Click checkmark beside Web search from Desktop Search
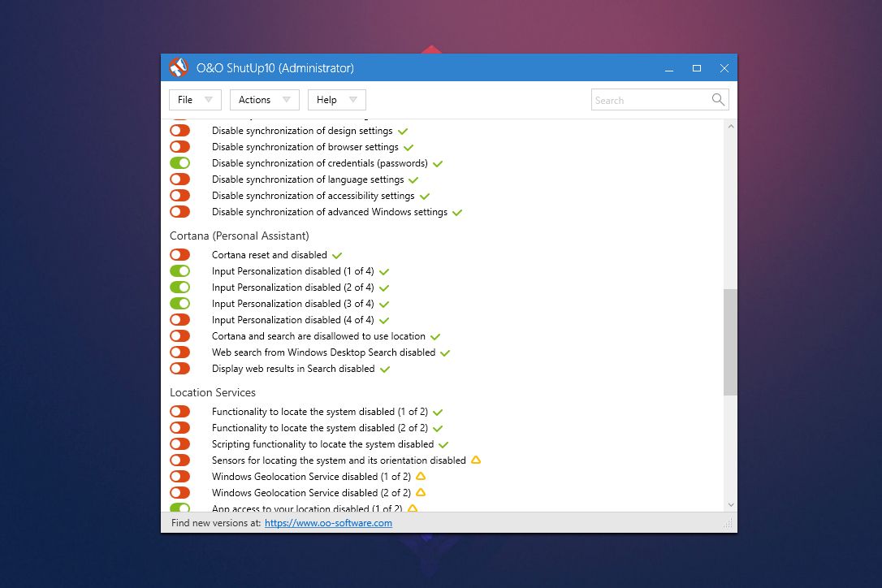882x588 pixels. coord(445,353)
